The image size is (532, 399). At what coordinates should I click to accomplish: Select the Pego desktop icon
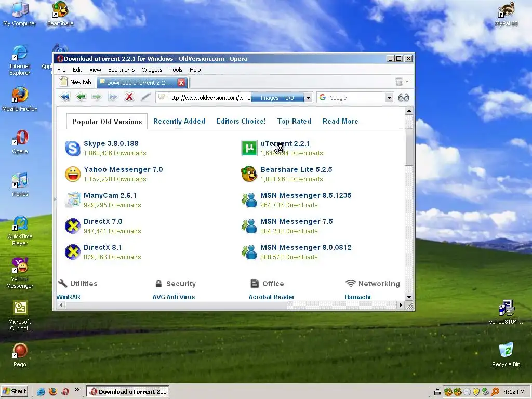[x=20, y=355]
